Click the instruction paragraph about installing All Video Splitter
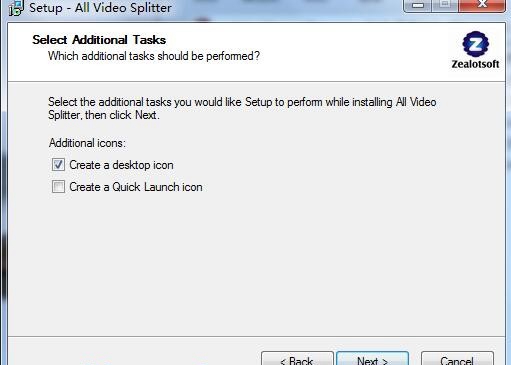The width and height of the screenshot is (511, 365). tap(242, 108)
